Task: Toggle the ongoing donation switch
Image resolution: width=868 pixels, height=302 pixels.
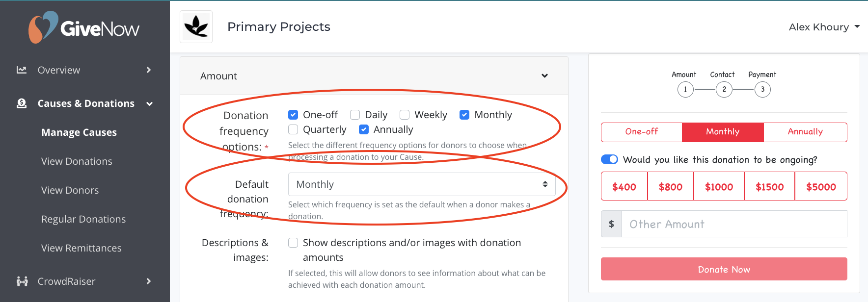Action: pyautogui.click(x=609, y=159)
